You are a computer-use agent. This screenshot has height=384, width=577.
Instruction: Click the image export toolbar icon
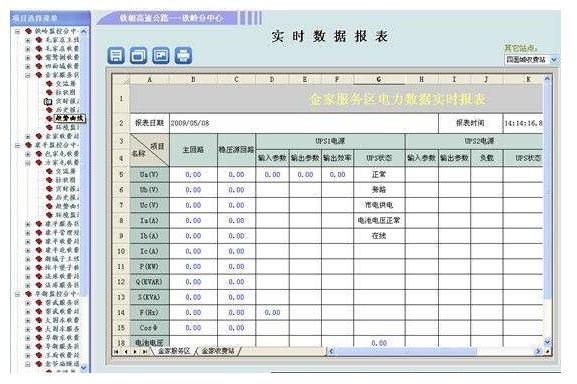[x=161, y=56]
